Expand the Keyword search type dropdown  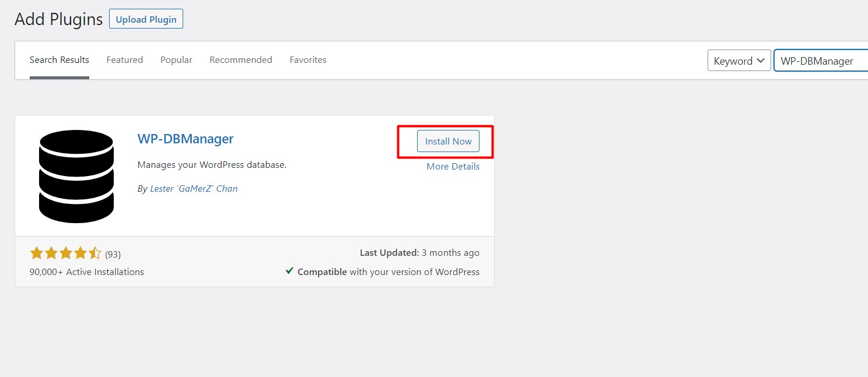(739, 61)
